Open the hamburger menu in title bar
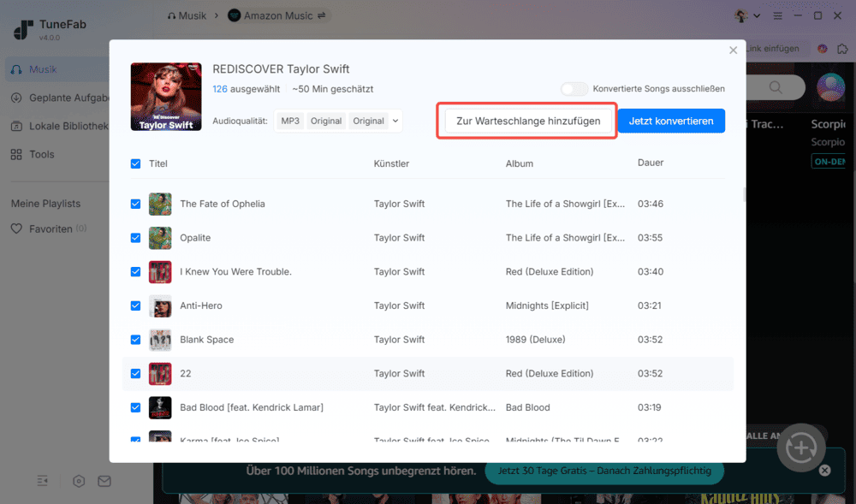The image size is (856, 504). pyautogui.click(x=778, y=15)
